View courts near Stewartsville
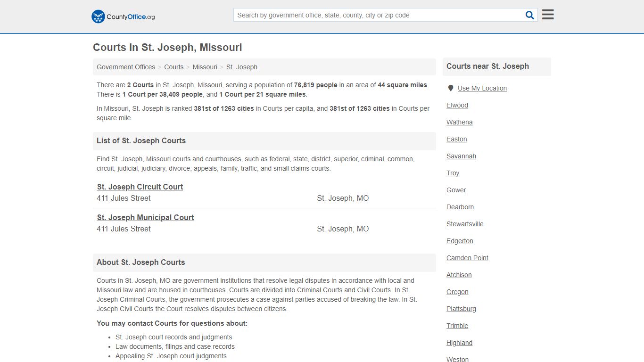Screen dimensions: 644x362 click(x=465, y=224)
